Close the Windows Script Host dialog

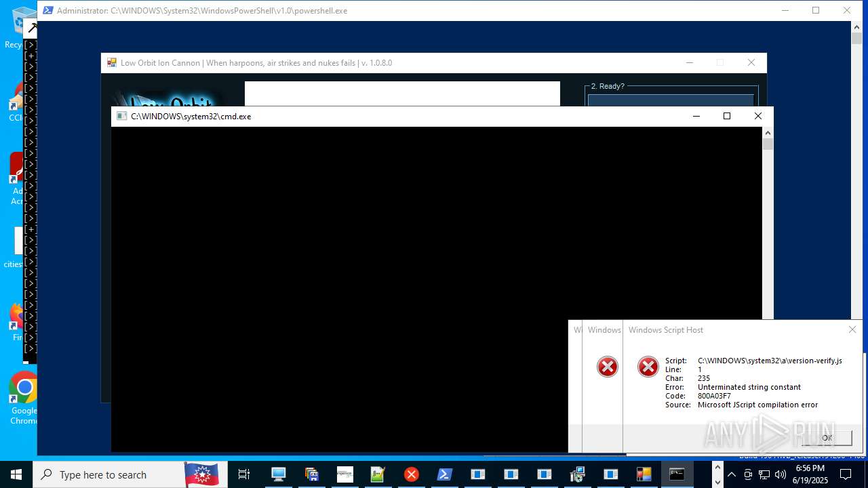tap(852, 329)
